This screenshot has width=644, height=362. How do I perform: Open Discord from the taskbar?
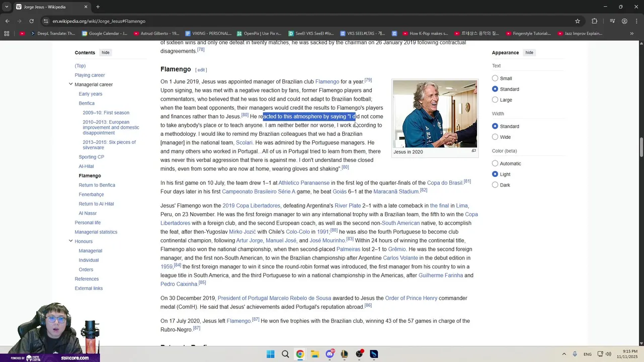pyautogui.click(x=330, y=354)
